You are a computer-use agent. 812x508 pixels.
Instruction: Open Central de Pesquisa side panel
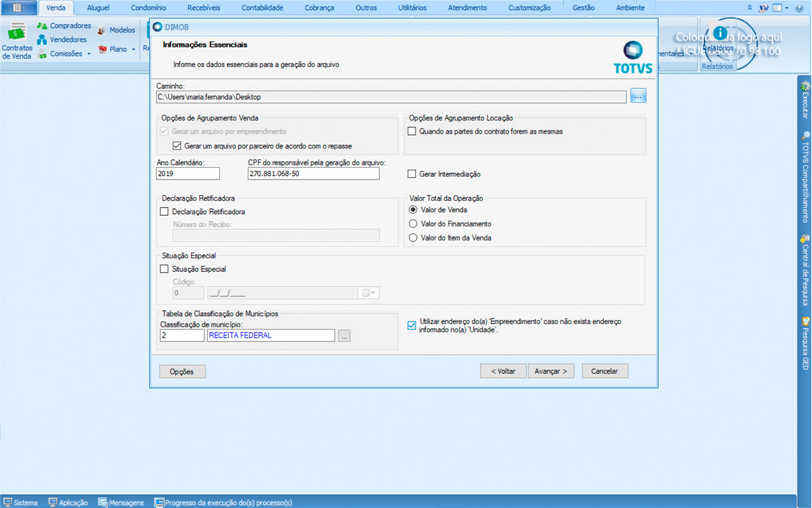(805, 269)
